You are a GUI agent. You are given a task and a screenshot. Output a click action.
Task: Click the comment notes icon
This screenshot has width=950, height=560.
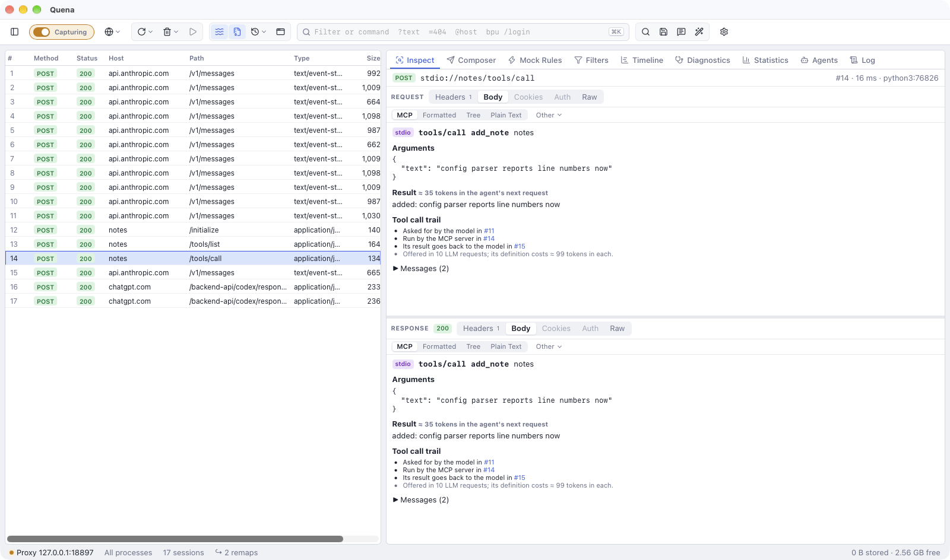coord(682,32)
